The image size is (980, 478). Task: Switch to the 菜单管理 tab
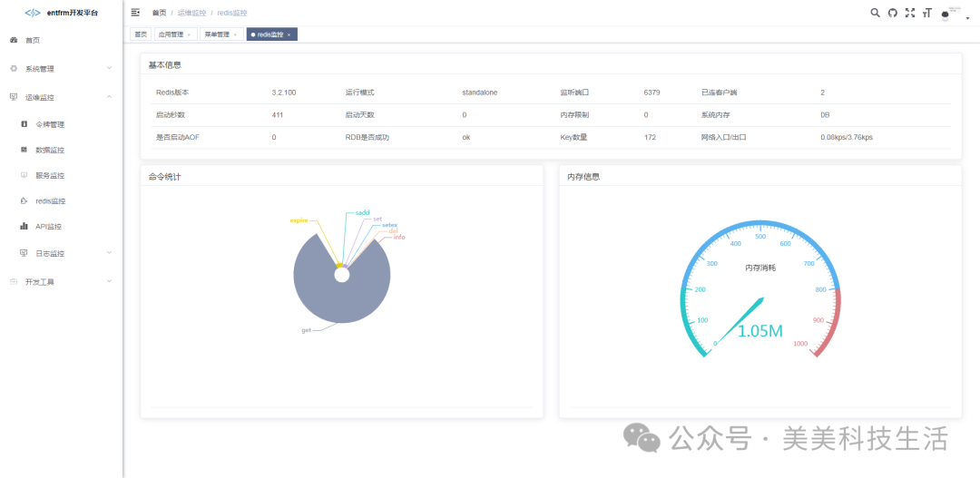[221, 34]
